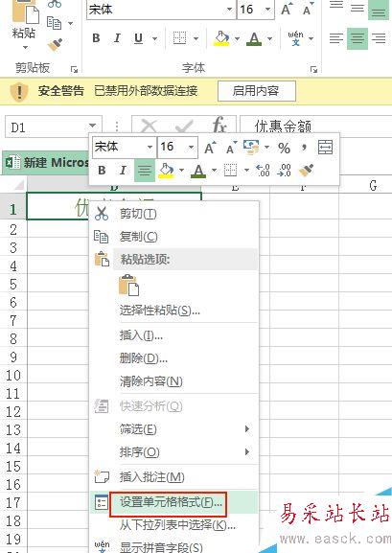
Task: Toggle Italic on the mini toolbar
Action: click(x=123, y=171)
